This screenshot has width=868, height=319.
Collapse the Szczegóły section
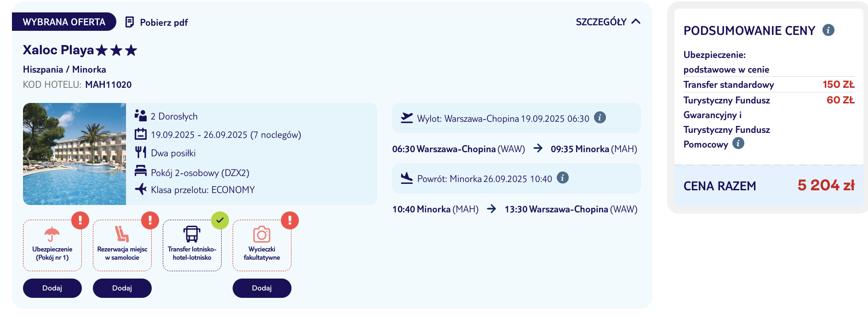[608, 22]
